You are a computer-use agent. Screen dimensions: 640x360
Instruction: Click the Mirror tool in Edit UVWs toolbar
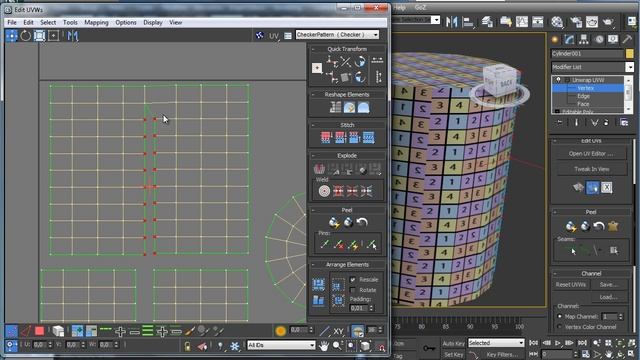click(x=73, y=36)
